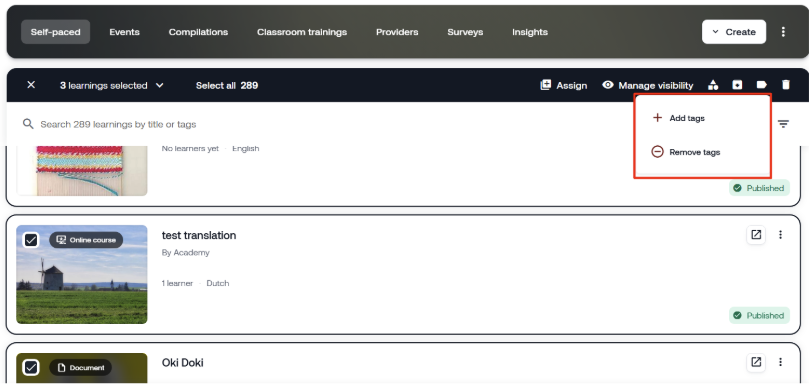Open Manage visibility
This screenshot has width=812, height=384.
click(647, 85)
